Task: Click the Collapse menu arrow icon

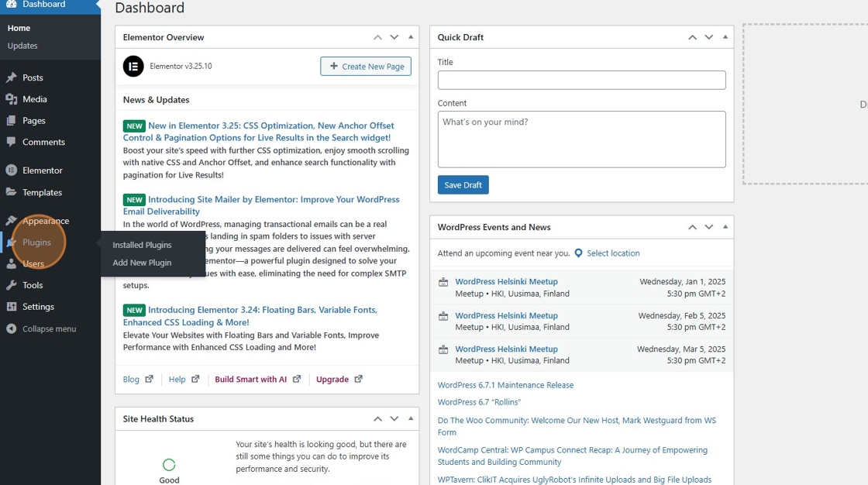Action: point(11,328)
